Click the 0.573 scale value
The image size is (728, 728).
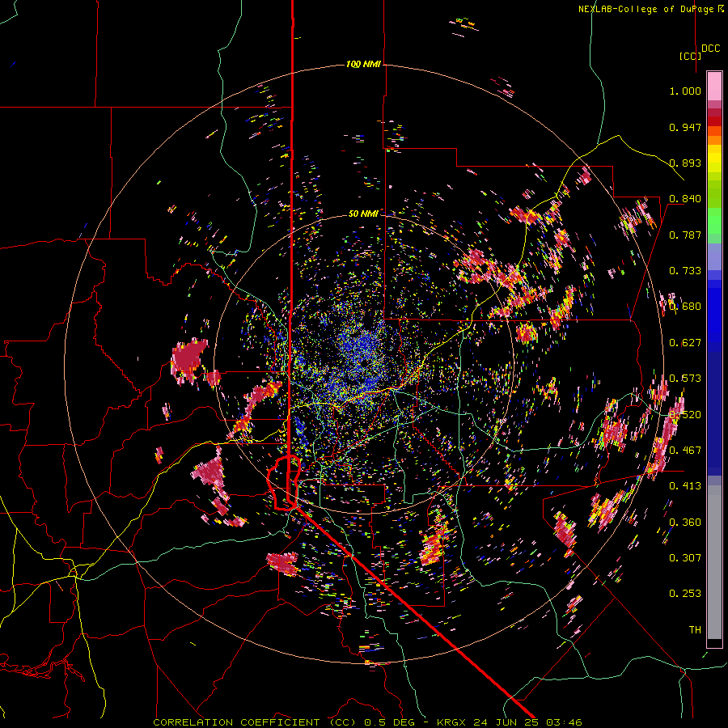pos(685,379)
